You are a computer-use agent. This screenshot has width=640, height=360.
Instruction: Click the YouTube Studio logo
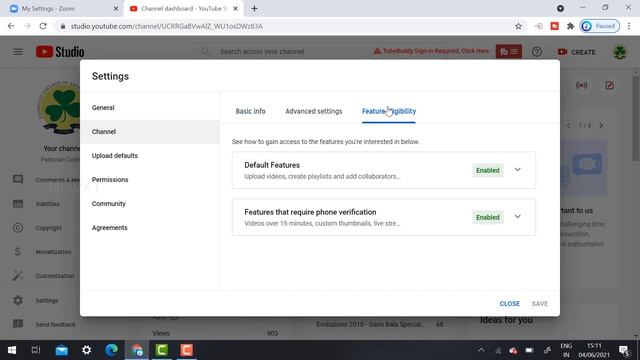pos(60,52)
